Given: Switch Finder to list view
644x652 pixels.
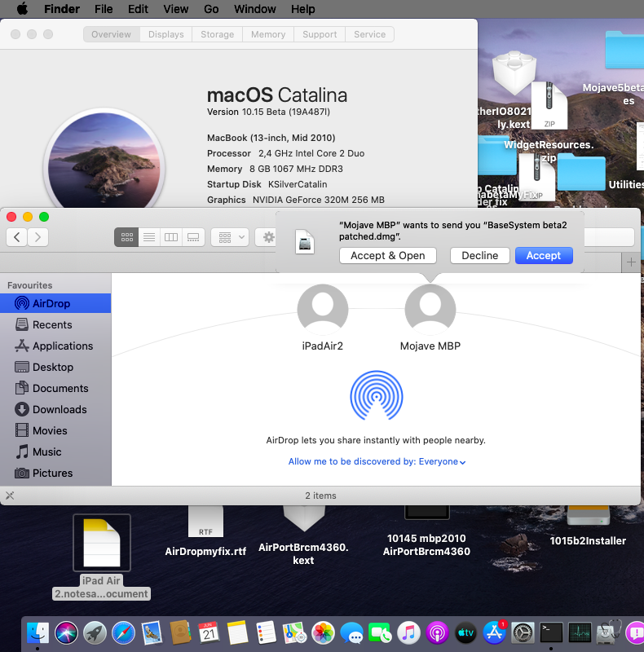Looking at the screenshot, I should tap(149, 237).
